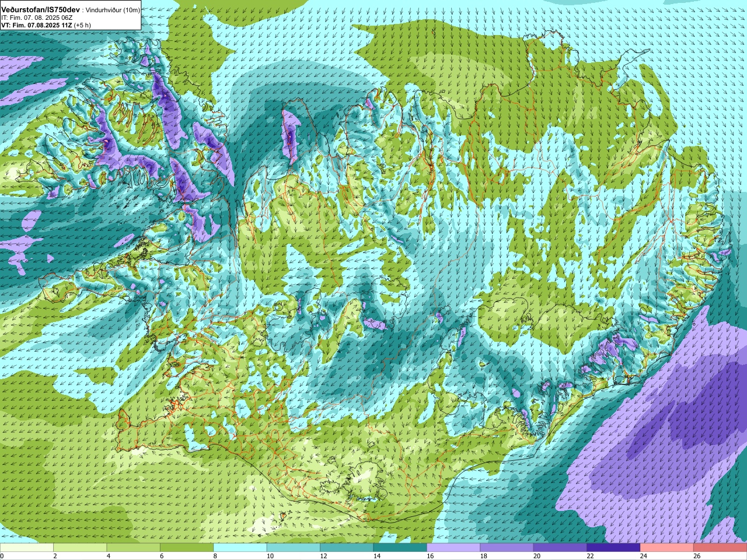Screen dimensions: 747x560
Task: Select the salmon legend swatch above 26
Action: point(720,548)
